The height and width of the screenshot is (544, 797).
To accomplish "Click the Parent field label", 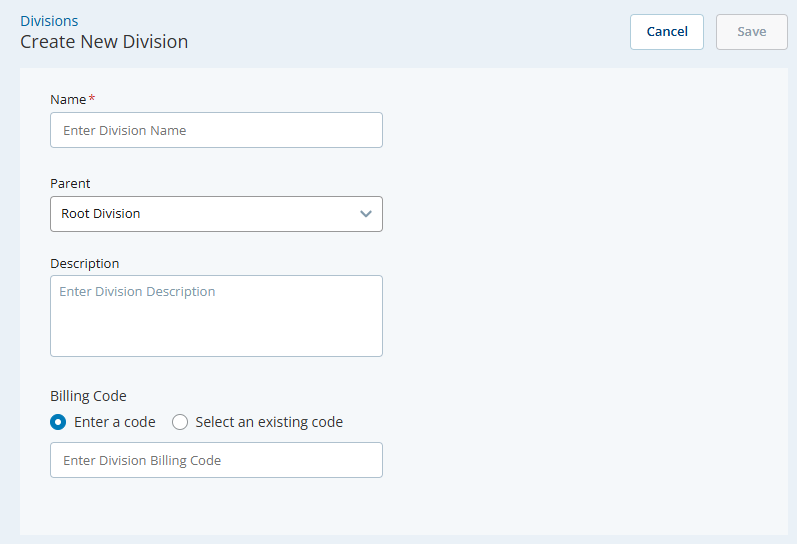I will 70,184.
